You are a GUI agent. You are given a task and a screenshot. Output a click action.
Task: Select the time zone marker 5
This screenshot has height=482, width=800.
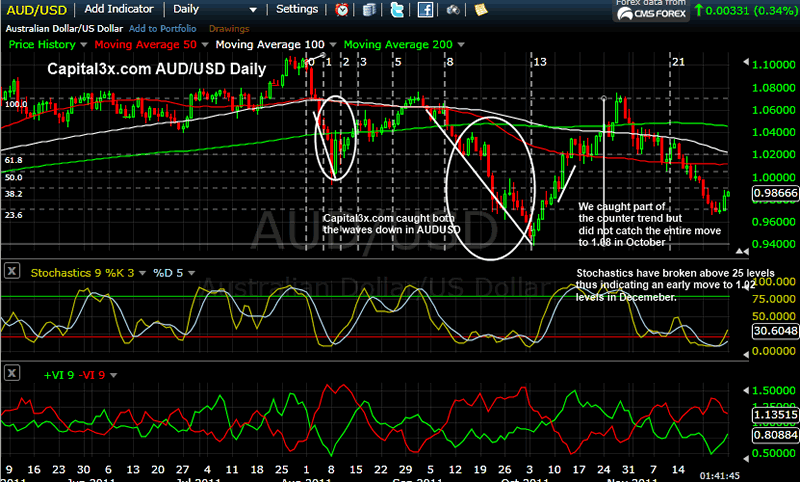tap(398, 62)
